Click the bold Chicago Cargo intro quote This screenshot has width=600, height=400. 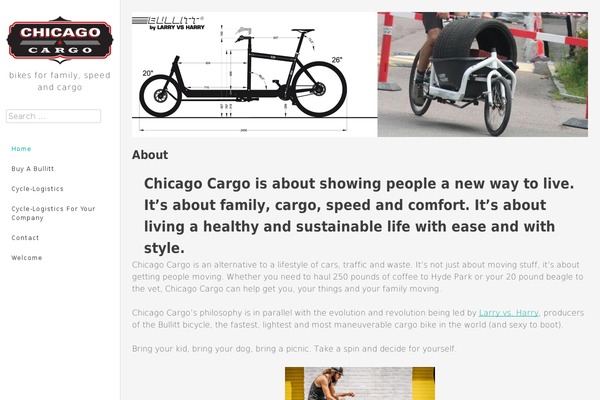tap(359, 216)
